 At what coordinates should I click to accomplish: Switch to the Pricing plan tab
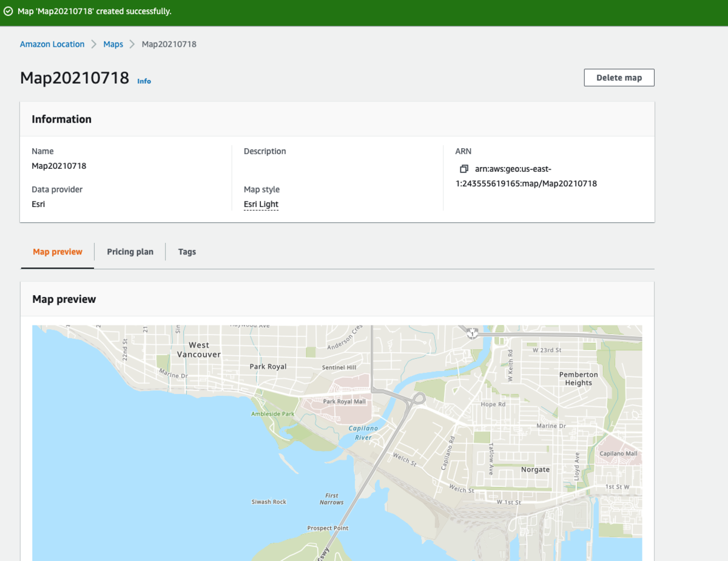click(x=130, y=251)
